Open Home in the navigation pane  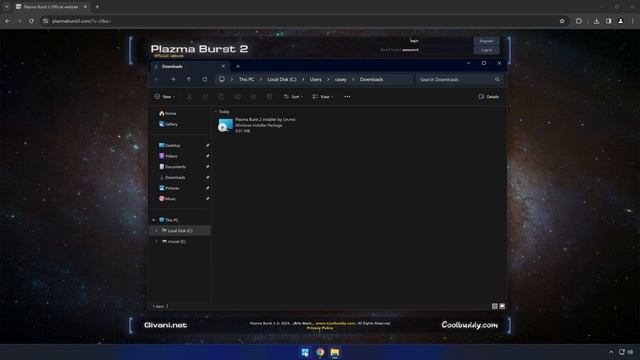click(168, 113)
